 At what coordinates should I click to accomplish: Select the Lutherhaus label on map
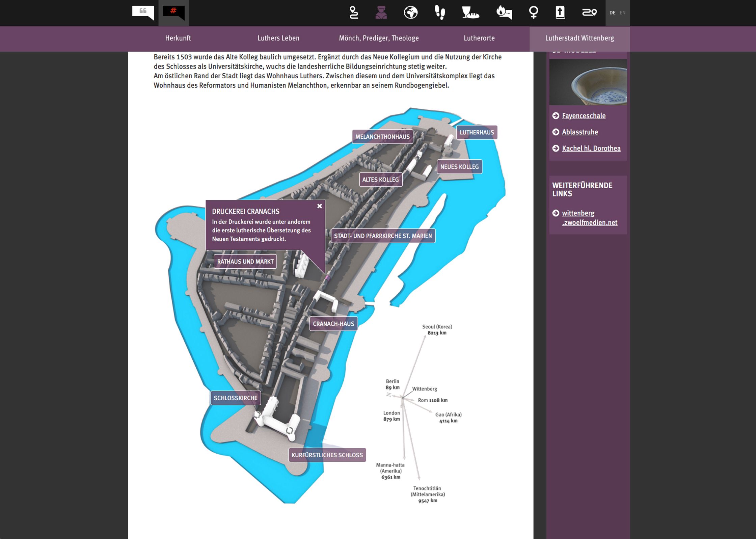click(x=477, y=132)
